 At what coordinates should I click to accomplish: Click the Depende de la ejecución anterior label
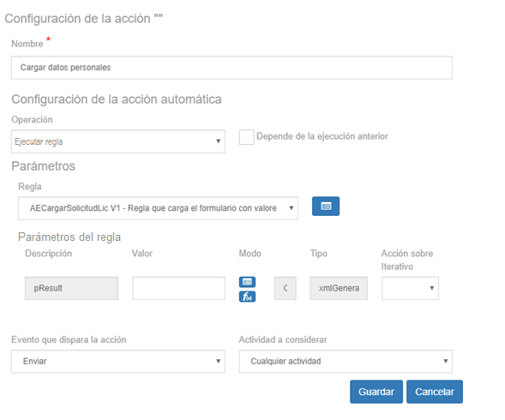(322, 136)
